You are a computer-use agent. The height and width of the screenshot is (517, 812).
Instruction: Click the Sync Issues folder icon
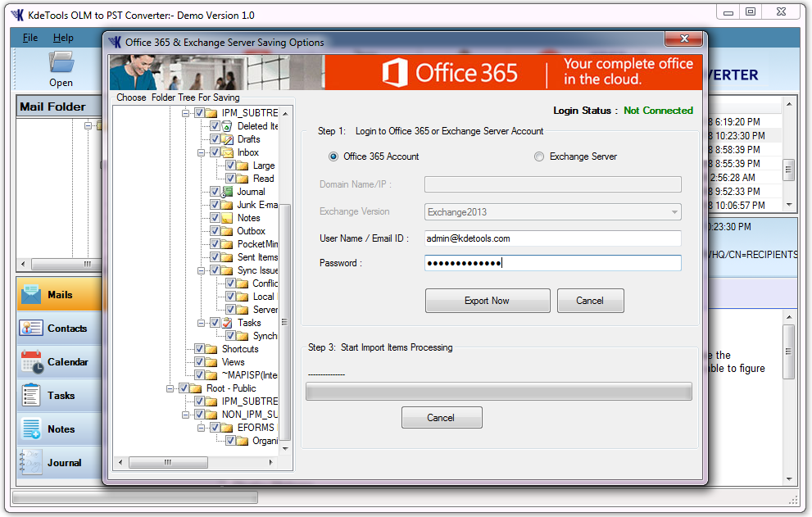(x=227, y=270)
